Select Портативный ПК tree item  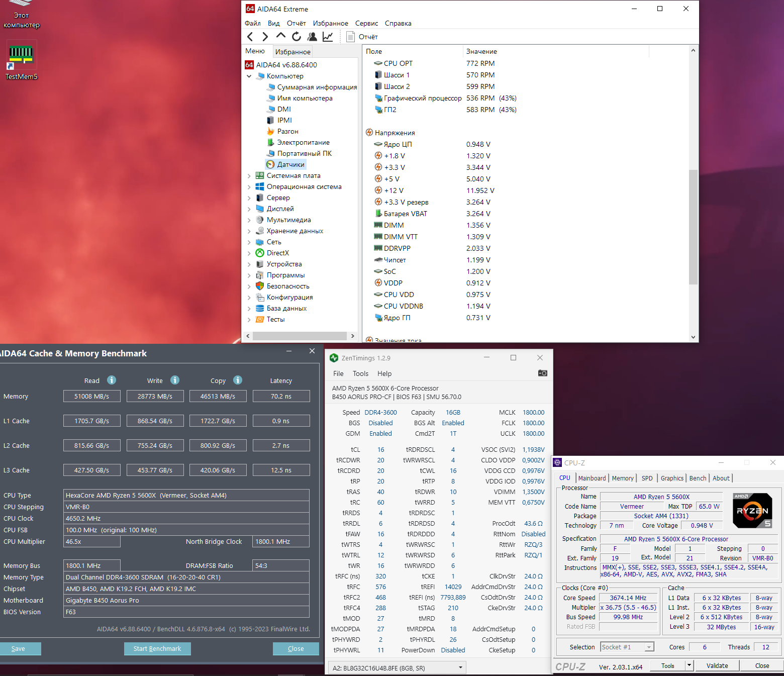click(x=299, y=153)
